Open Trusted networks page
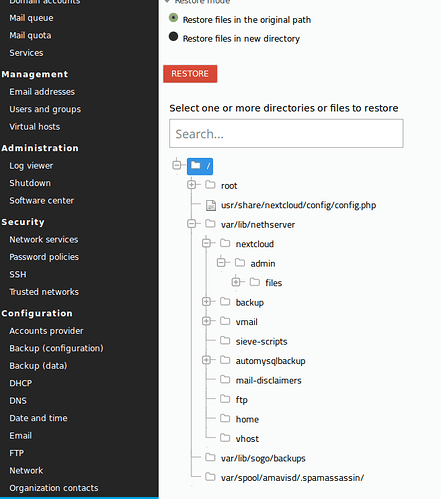This screenshot has width=441, height=499. click(44, 292)
